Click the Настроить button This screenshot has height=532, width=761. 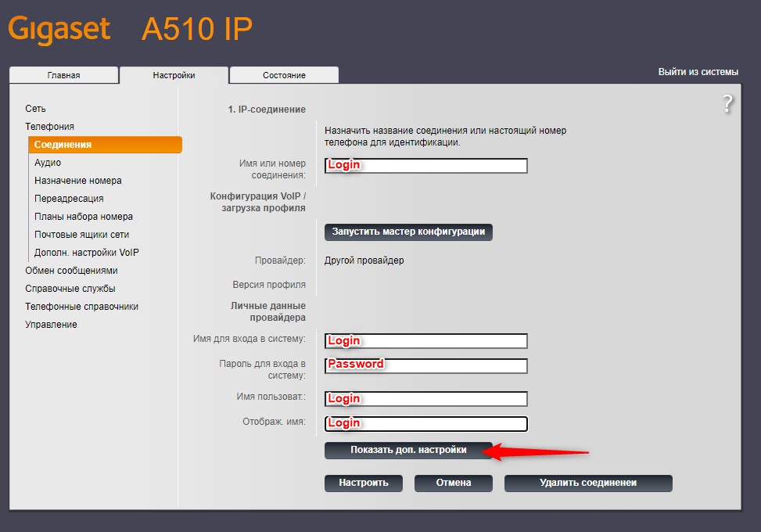coord(364,483)
